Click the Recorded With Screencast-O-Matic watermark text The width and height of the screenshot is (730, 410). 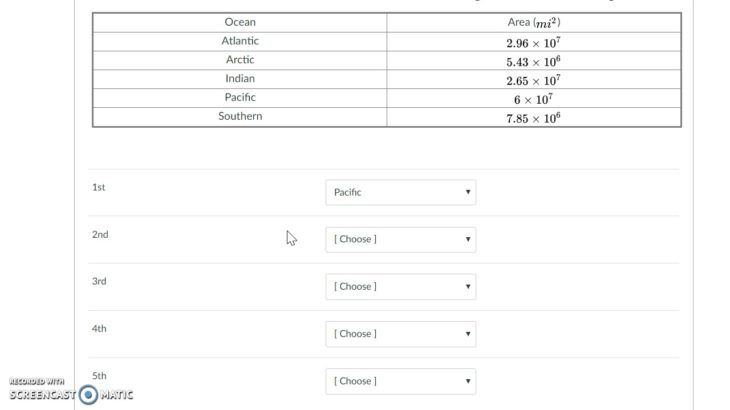(x=71, y=390)
